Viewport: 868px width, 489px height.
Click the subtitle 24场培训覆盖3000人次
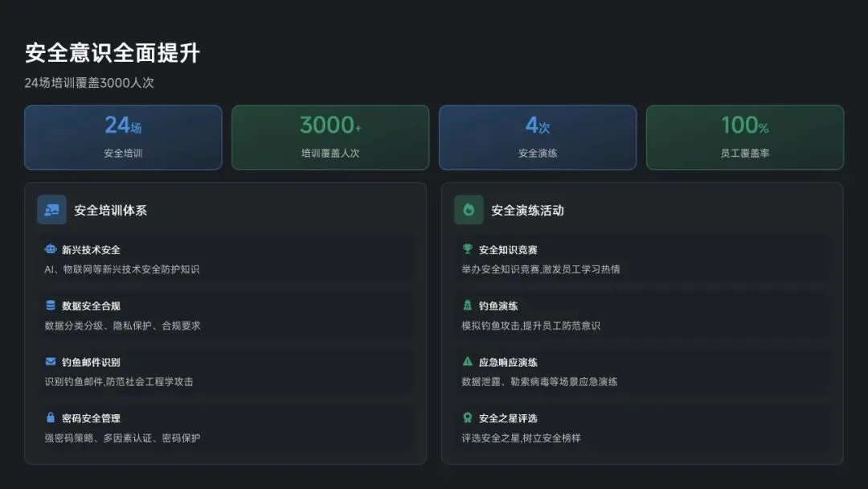point(89,83)
